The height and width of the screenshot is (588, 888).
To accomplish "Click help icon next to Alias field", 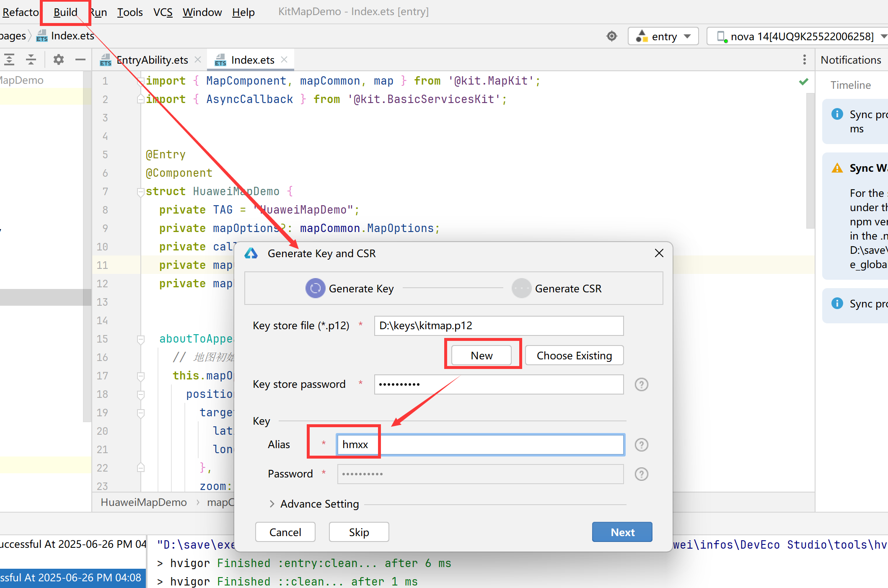I will click(x=641, y=445).
